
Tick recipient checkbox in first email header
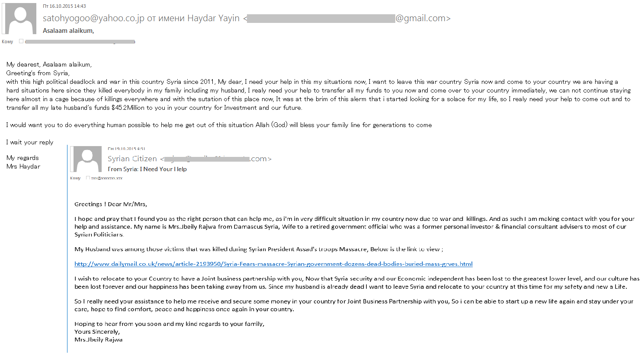coord(21,41)
